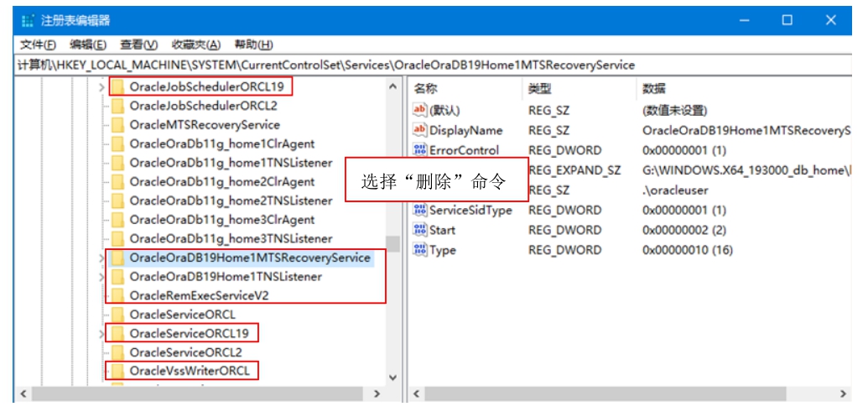
Task: Click the string icon beside the (默认) value
Action: tap(420, 110)
